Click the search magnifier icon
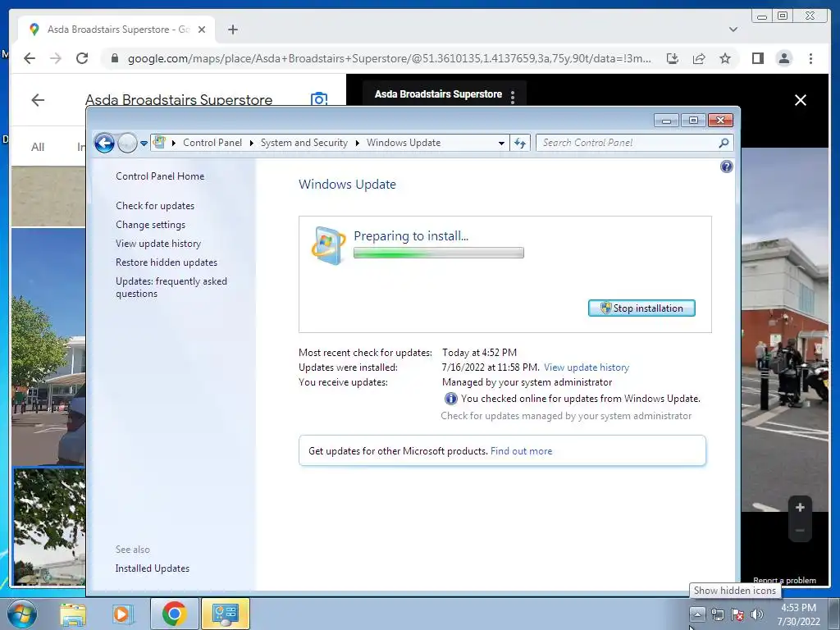The height and width of the screenshot is (630, 840). tap(724, 143)
